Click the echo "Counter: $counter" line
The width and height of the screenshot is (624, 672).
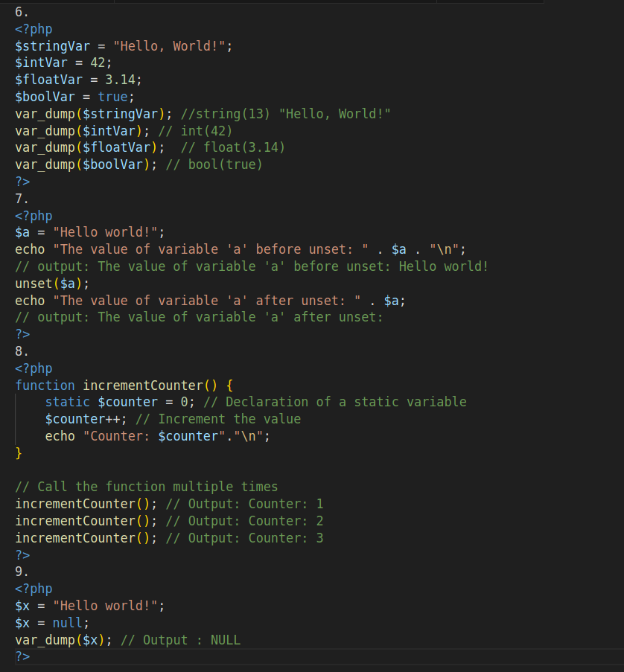157,436
